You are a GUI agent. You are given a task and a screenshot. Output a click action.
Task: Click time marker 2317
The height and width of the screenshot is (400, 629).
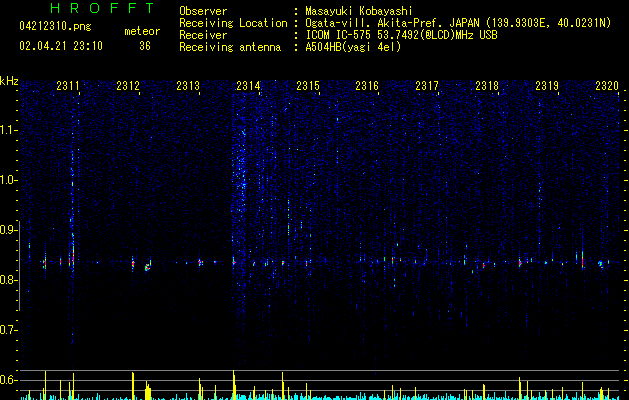pyautogui.click(x=427, y=85)
